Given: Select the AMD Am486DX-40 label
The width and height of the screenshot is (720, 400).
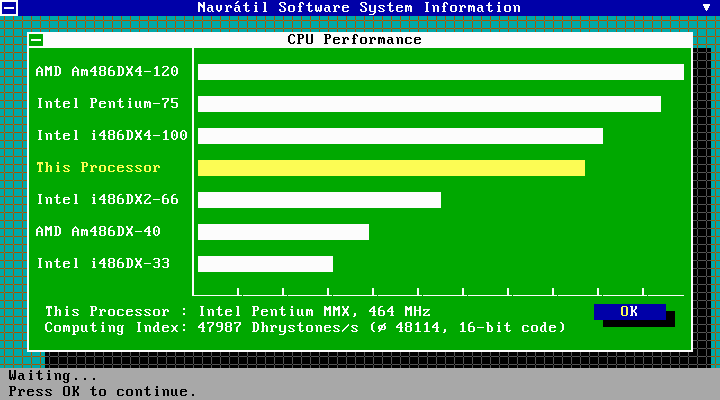Looking at the screenshot, I should 98,231.
